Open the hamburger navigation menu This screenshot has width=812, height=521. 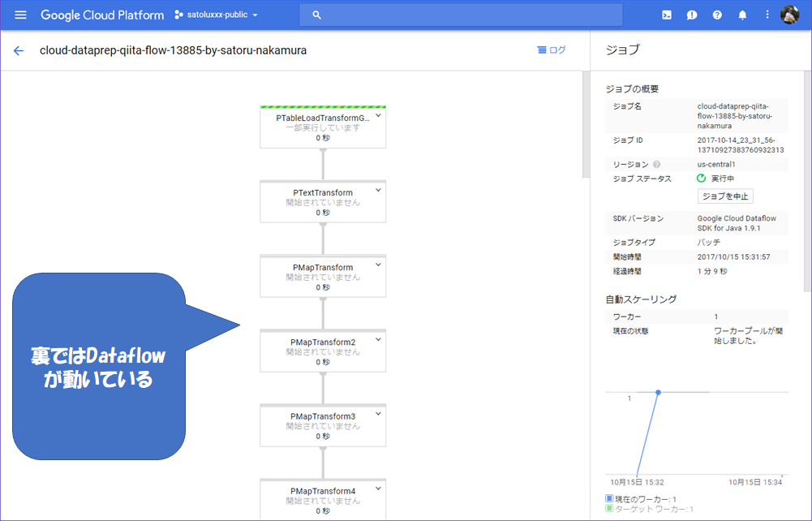tap(20, 15)
